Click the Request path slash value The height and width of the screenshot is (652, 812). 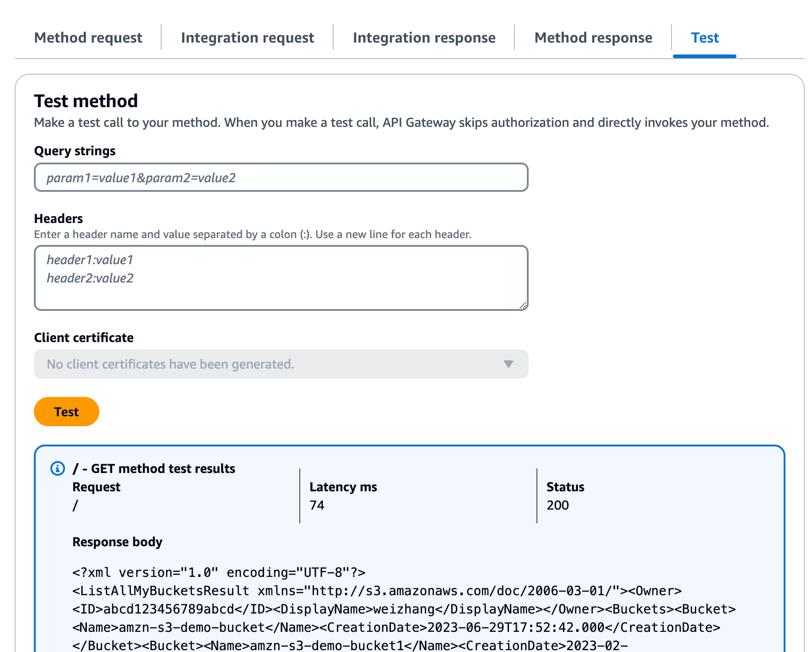(x=75, y=505)
